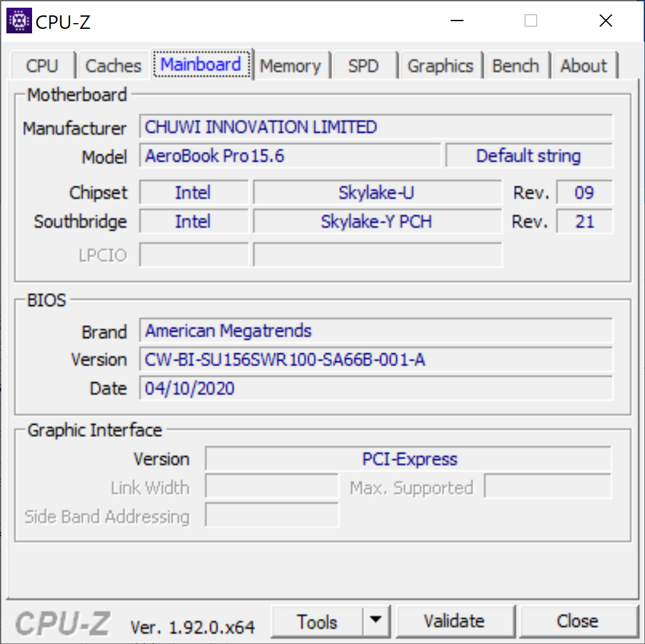Click the empty Side Band Addressing field
Screen dimensions: 645x644
272,515
